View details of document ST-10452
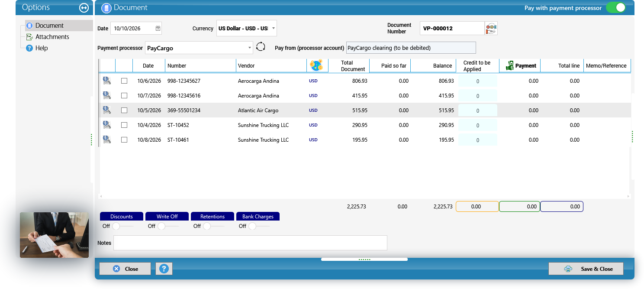The width and height of the screenshot is (644, 289). (x=107, y=125)
